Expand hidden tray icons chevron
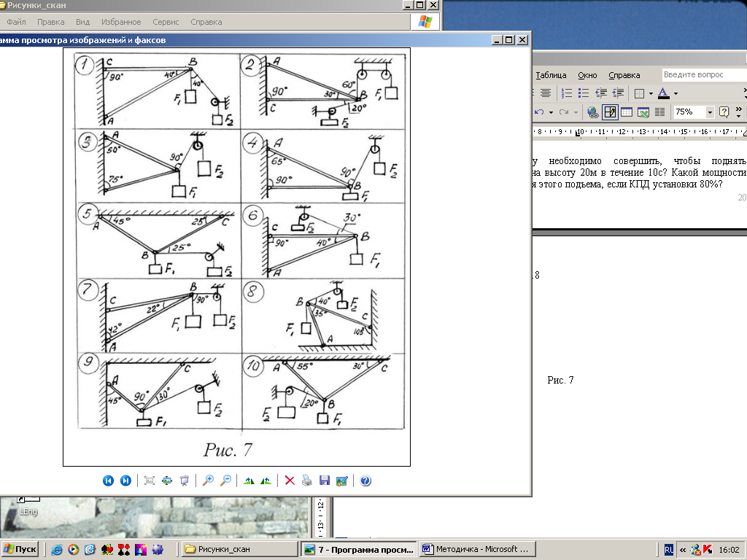The image size is (747, 560). tap(683, 550)
